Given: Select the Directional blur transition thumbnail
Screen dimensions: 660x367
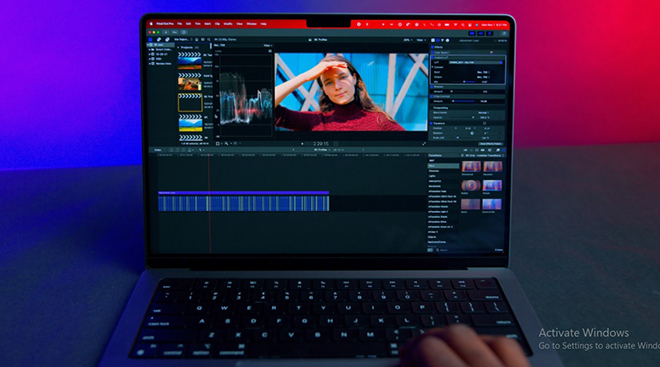Looking at the screenshot, I should point(471,166).
